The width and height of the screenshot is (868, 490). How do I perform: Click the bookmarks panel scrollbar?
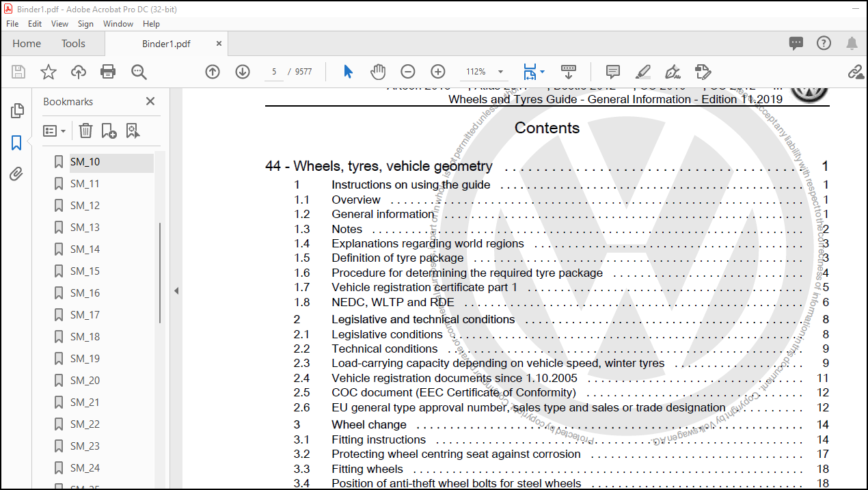161,273
